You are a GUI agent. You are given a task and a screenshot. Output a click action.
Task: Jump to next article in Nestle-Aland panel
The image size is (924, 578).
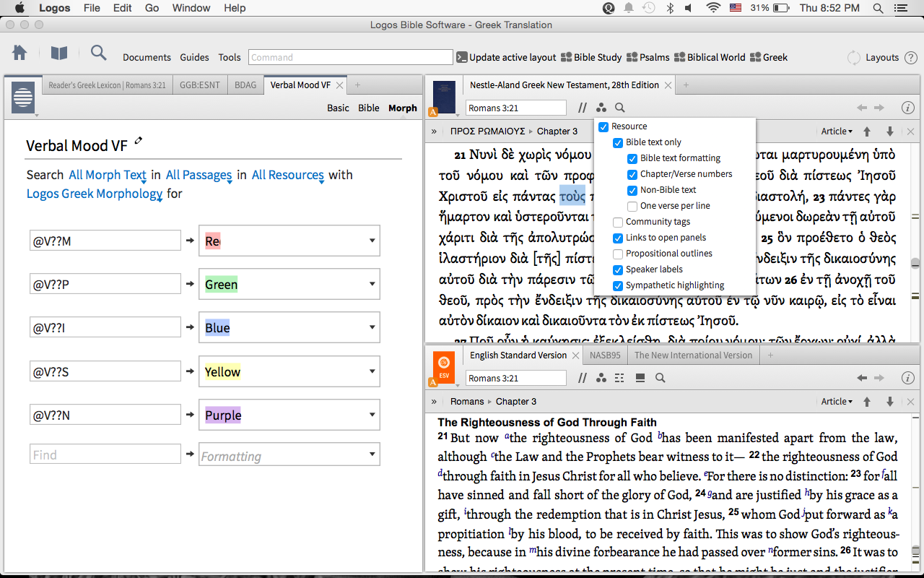[890, 131]
